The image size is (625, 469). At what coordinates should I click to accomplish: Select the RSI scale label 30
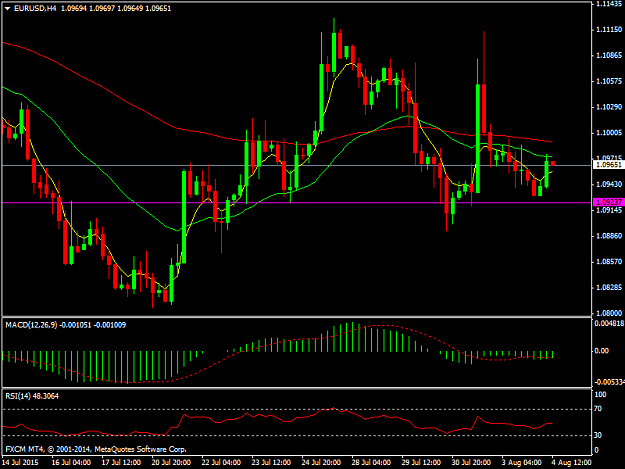coord(598,436)
